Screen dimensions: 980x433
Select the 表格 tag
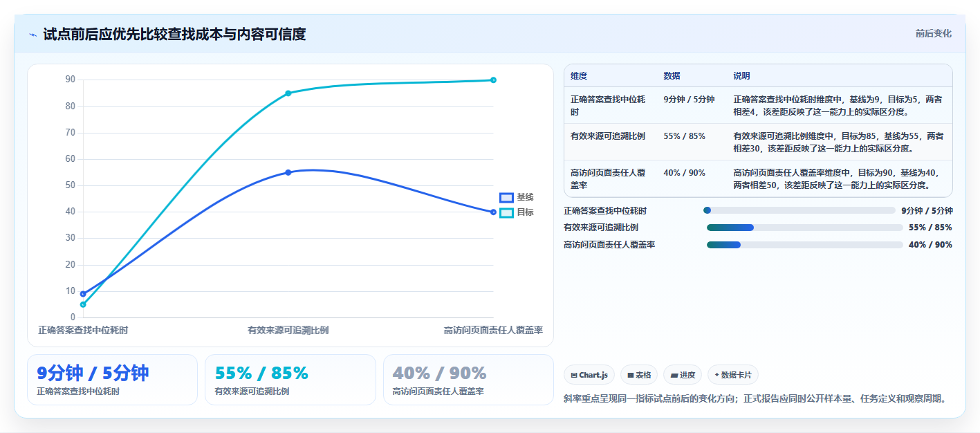pyautogui.click(x=638, y=375)
